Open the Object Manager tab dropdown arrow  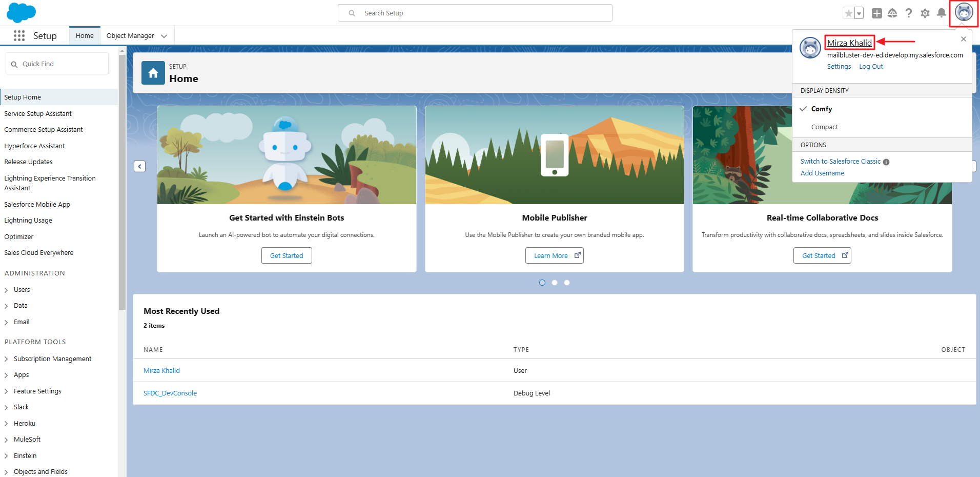[164, 36]
